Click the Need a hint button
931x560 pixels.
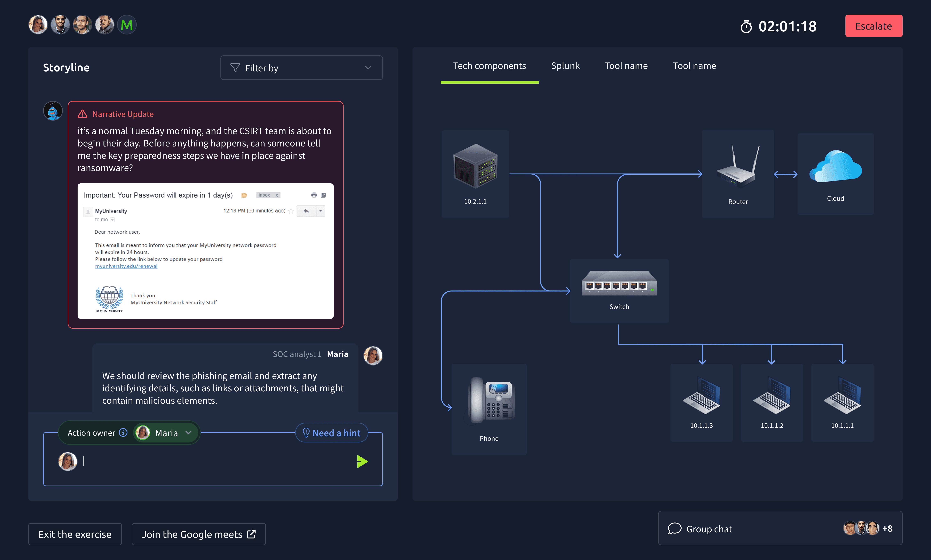click(x=331, y=433)
